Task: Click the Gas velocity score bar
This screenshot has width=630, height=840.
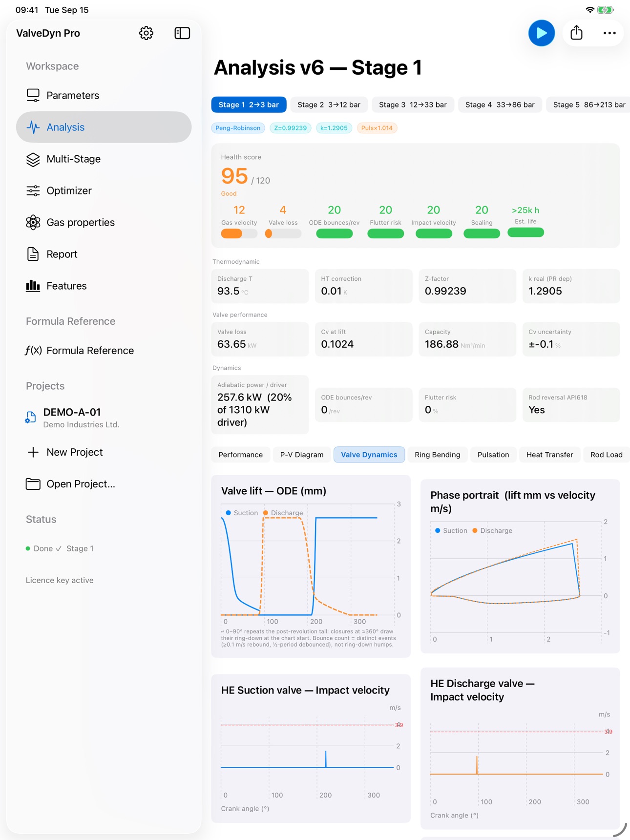Action: pos(239,234)
